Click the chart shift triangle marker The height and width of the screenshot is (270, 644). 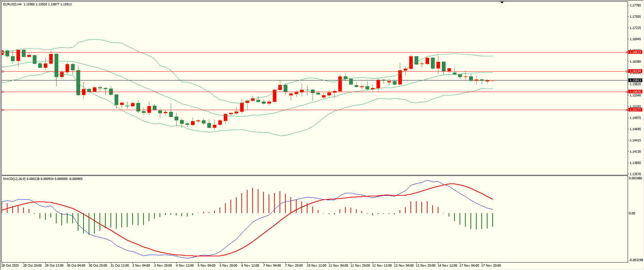click(x=502, y=2)
